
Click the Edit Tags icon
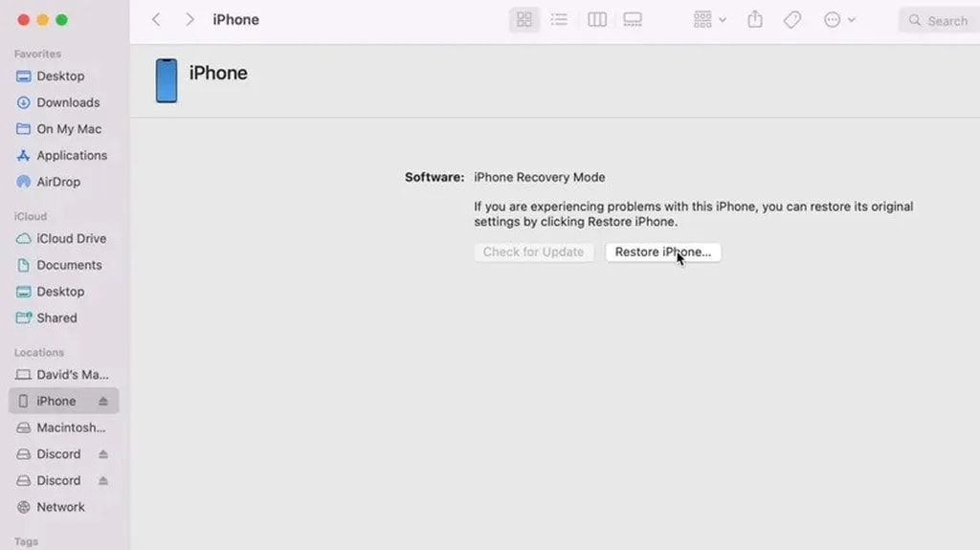[x=792, y=20]
